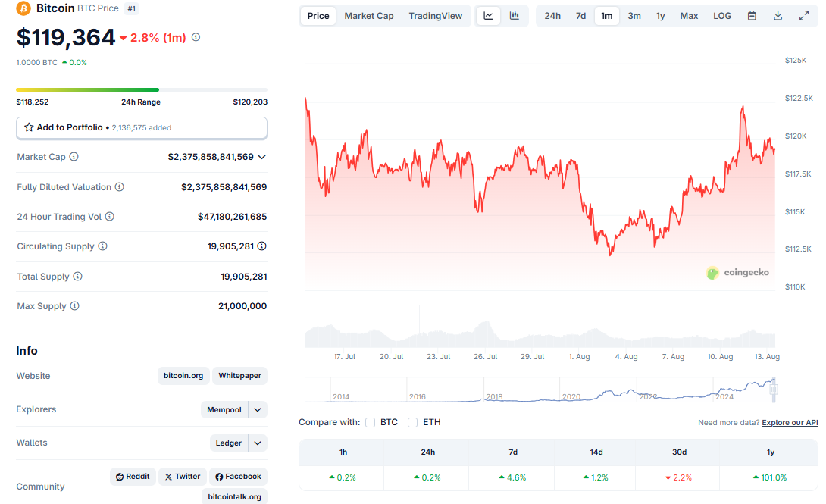Click the Bitcoin logo icon
The width and height of the screenshot is (826, 504).
pos(23,8)
